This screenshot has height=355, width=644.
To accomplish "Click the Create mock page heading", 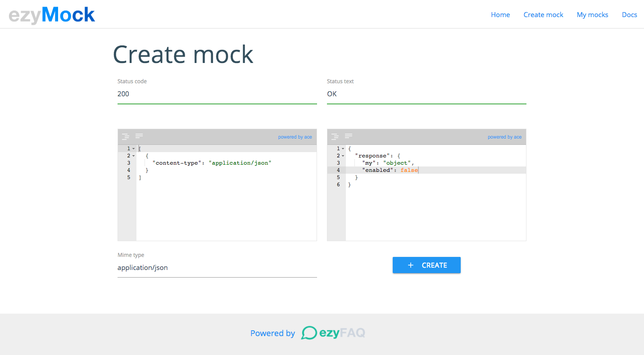I will coord(183,54).
